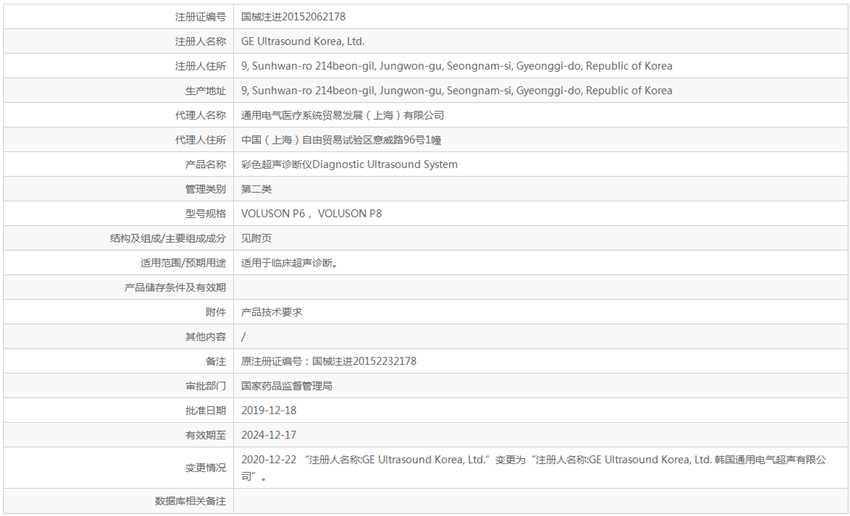Click the label 注册证编号
Screen dimensions: 850x516
pyautogui.click(x=200, y=17)
